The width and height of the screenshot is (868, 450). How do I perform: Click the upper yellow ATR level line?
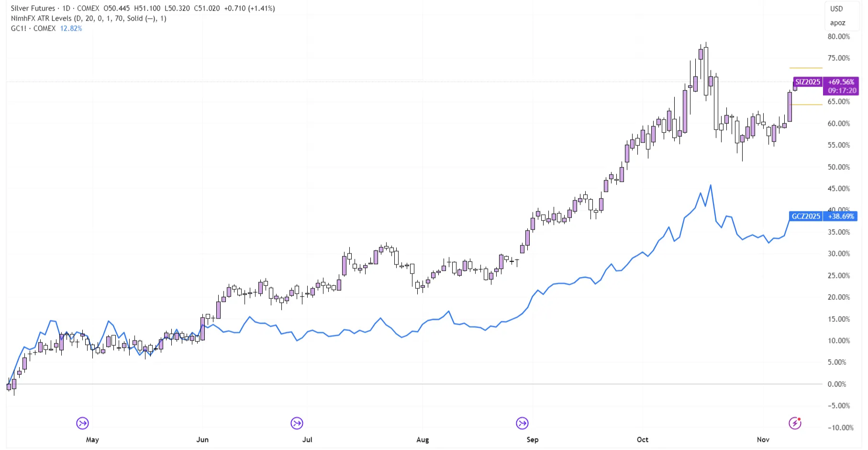(x=806, y=68)
